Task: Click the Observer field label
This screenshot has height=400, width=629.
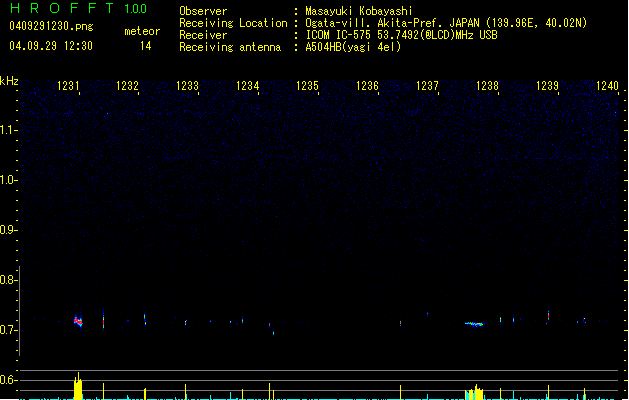Action: pos(203,11)
